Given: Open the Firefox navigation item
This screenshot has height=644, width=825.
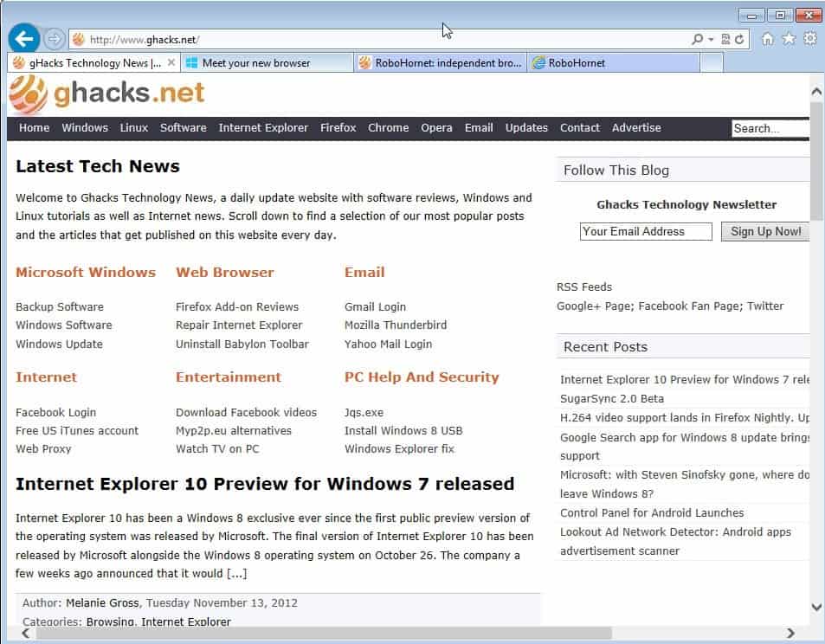Looking at the screenshot, I should (x=338, y=128).
